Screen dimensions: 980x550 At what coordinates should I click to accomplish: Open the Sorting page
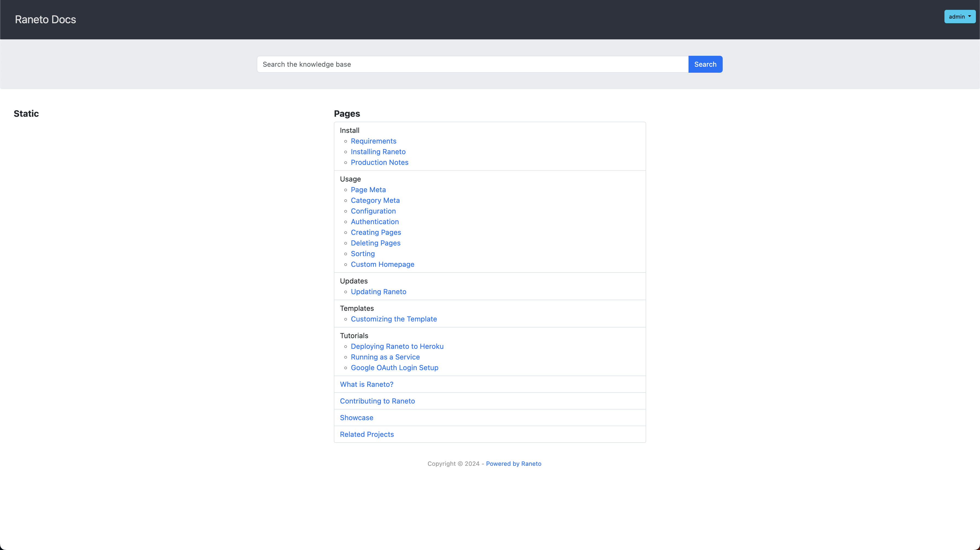click(363, 253)
